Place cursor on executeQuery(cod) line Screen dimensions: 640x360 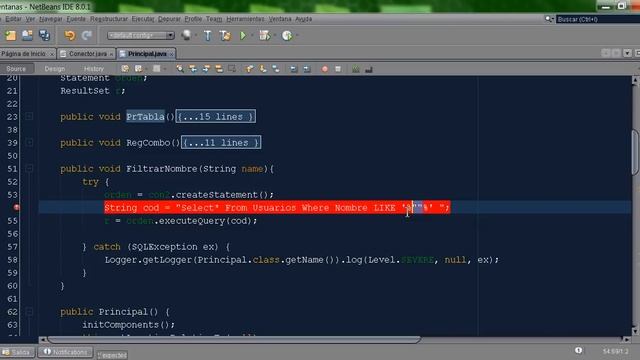(x=180, y=221)
